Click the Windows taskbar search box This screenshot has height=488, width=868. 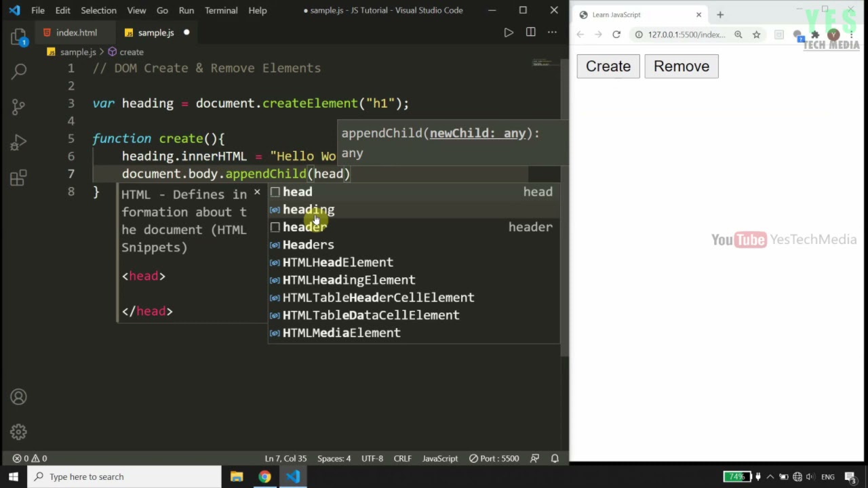[124, 476]
